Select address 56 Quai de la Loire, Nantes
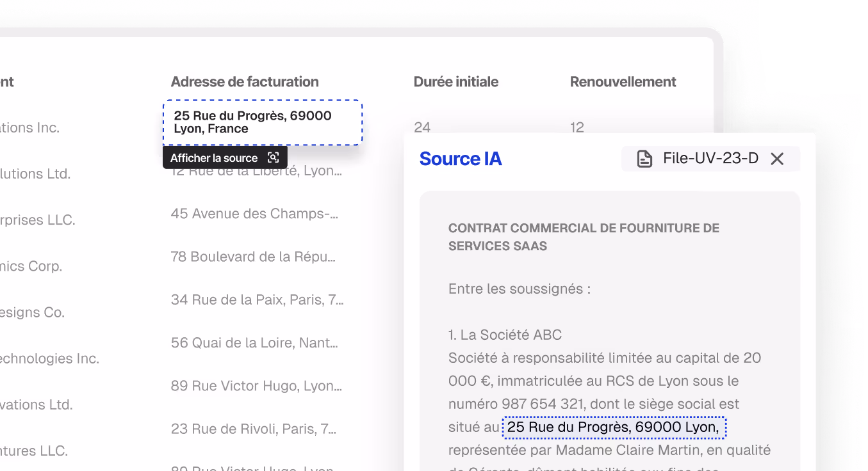Screen dimensions: 868x471 254,342
